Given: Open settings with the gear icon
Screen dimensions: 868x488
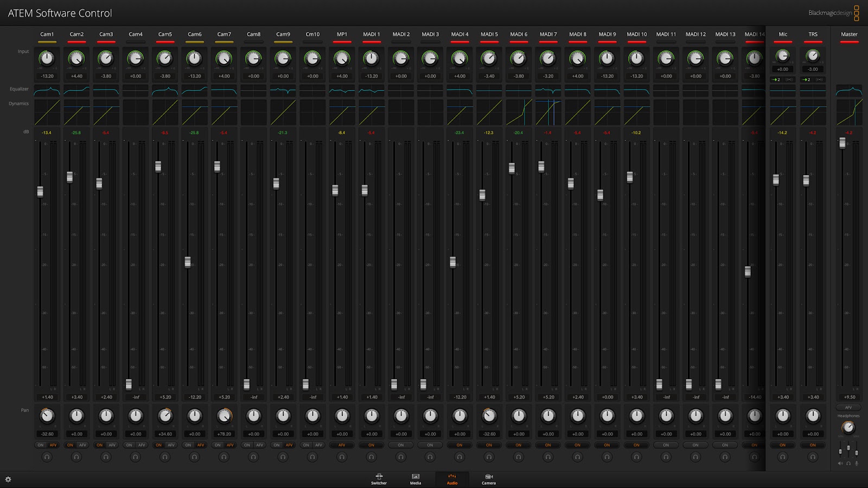Looking at the screenshot, I should point(8,479).
